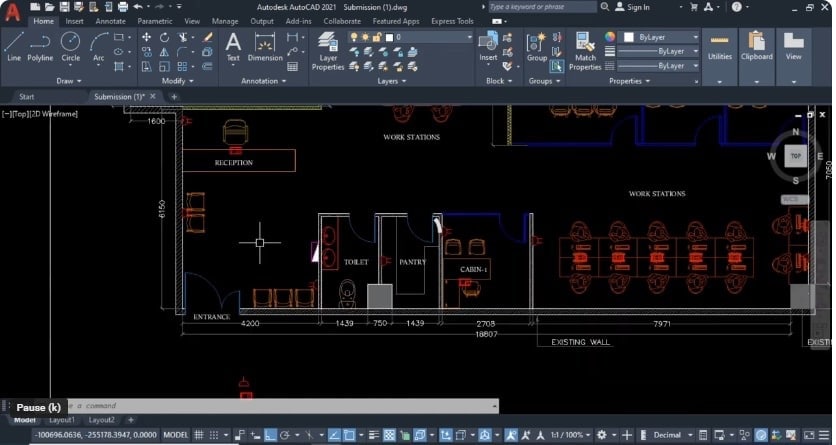Activate the Match Properties tool
This screenshot has width=836, height=445.
(585, 51)
